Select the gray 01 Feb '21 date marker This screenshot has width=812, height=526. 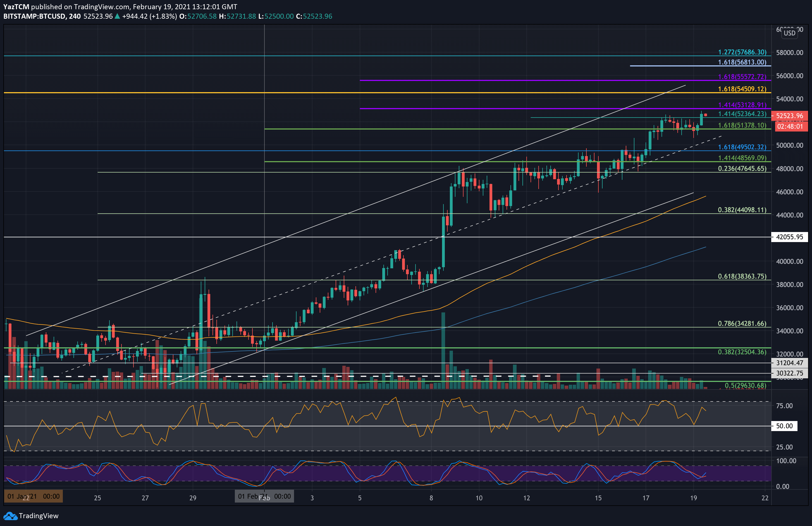tap(264, 496)
